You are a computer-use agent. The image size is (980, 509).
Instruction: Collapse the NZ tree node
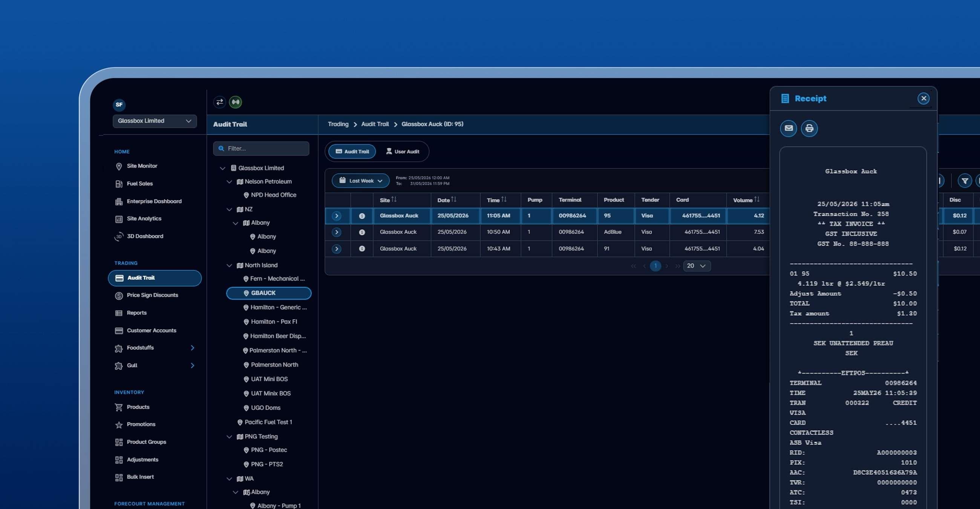coord(229,210)
